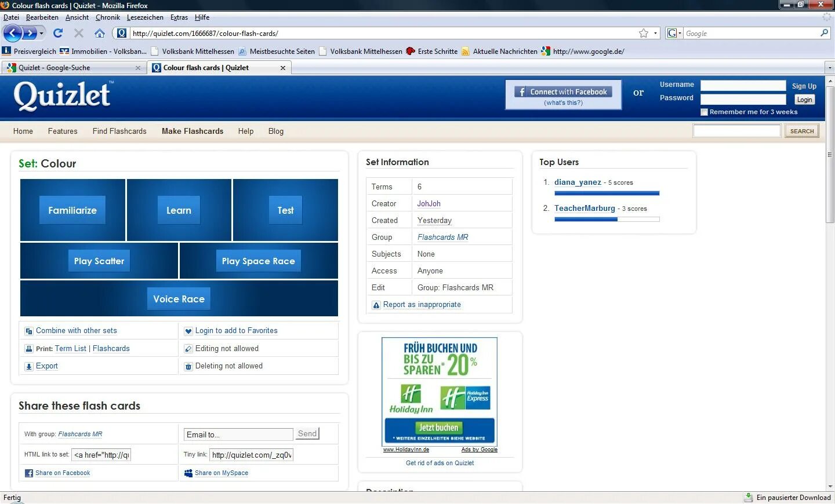
Task: Click the Export download icon
Action: [x=29, y=367]
